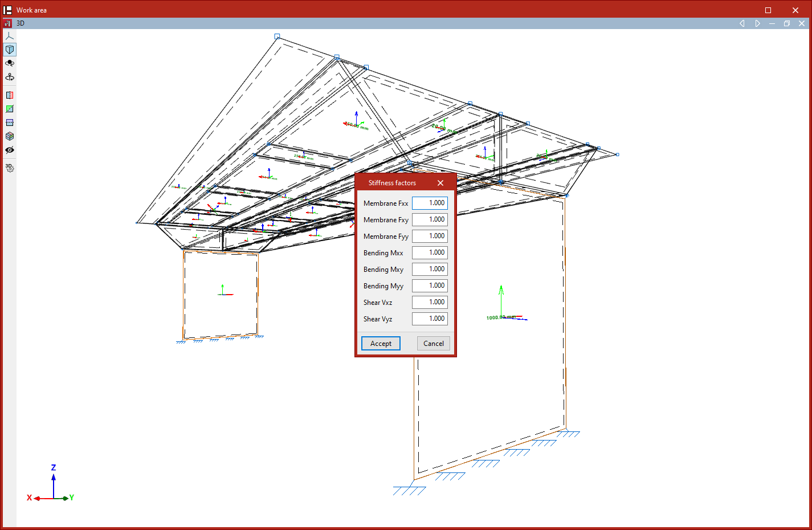Click the 'Shear Vxz' label
Viewport: 812px width, 530px height.
pyautogui.click(x=378, y=303)
